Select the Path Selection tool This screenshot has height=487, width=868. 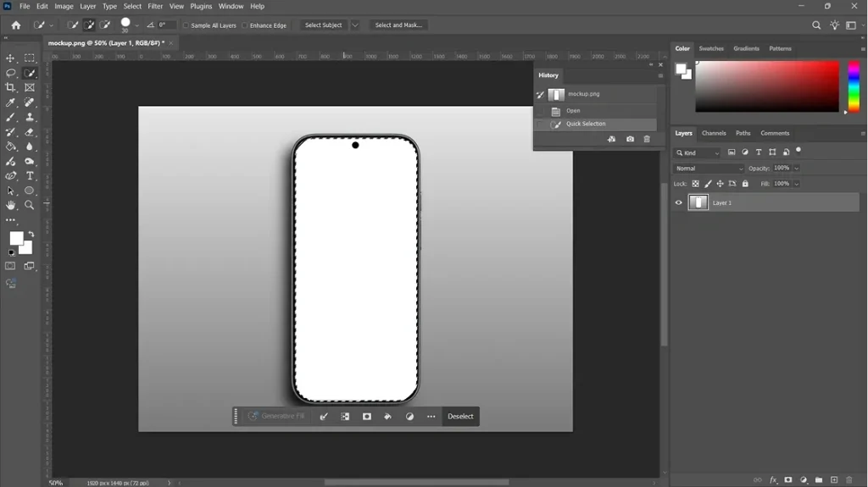click(x=10, y=191)
